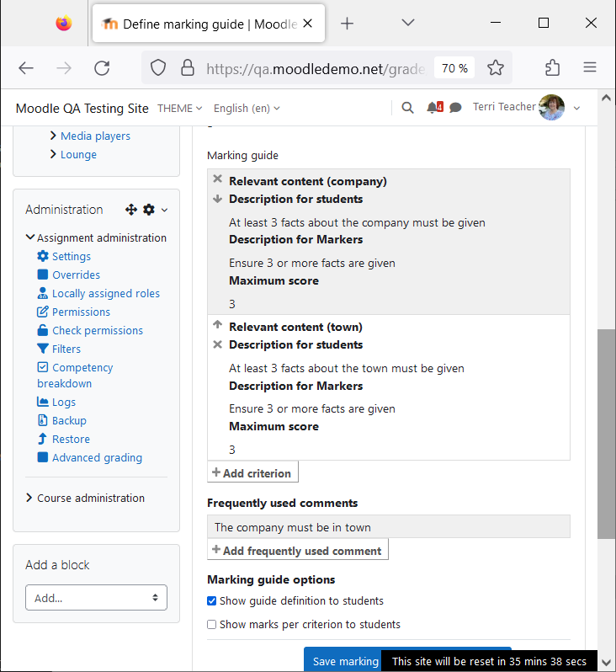Click the Locally assigned roles user icon
Screen dimensions: 616x672
tap(42, 293)
